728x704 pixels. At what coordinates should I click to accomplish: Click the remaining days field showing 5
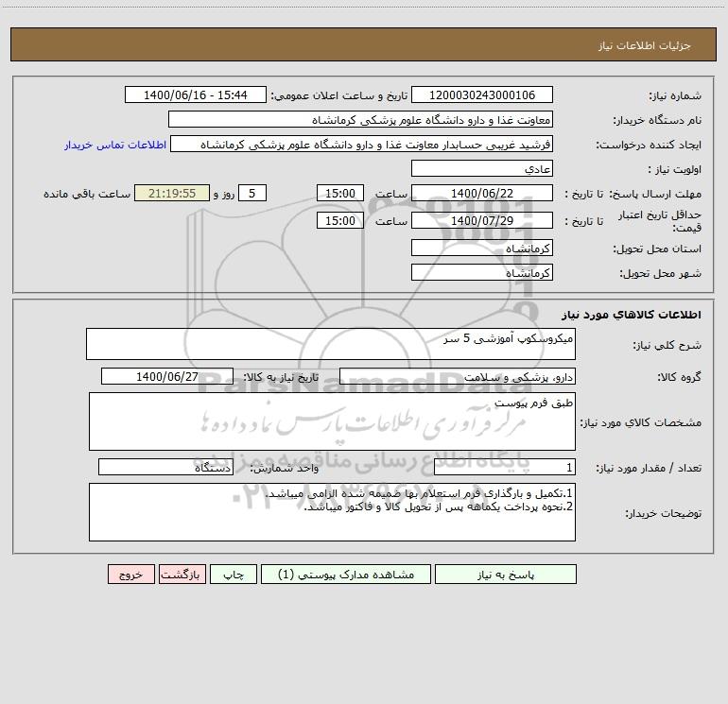coord(252,193)
